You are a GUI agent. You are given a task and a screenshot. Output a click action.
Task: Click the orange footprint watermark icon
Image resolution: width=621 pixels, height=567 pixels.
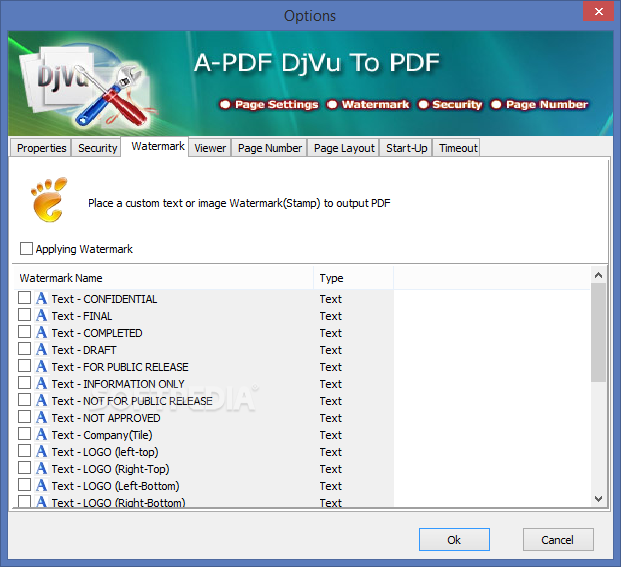click(49, 200)
